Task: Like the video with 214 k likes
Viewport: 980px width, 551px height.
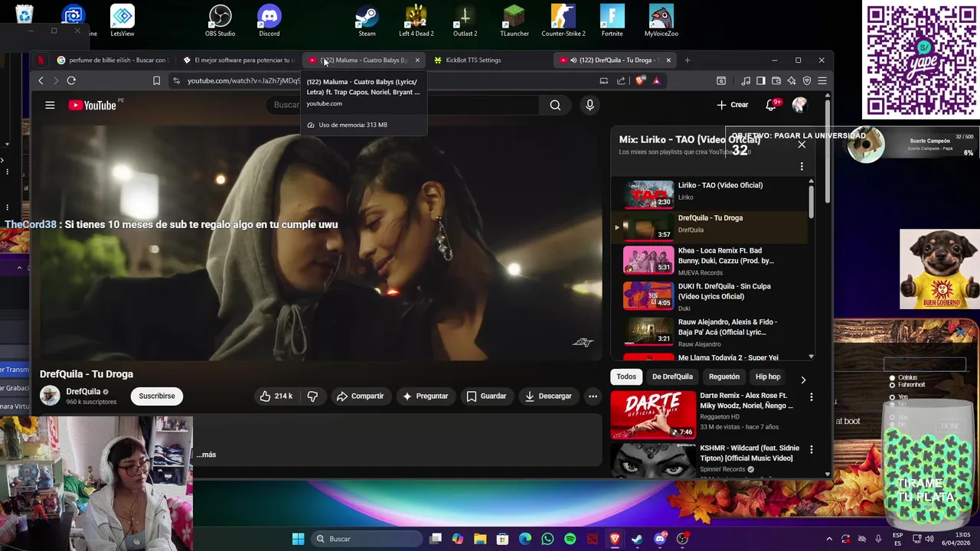Action: tap(276, 396)
